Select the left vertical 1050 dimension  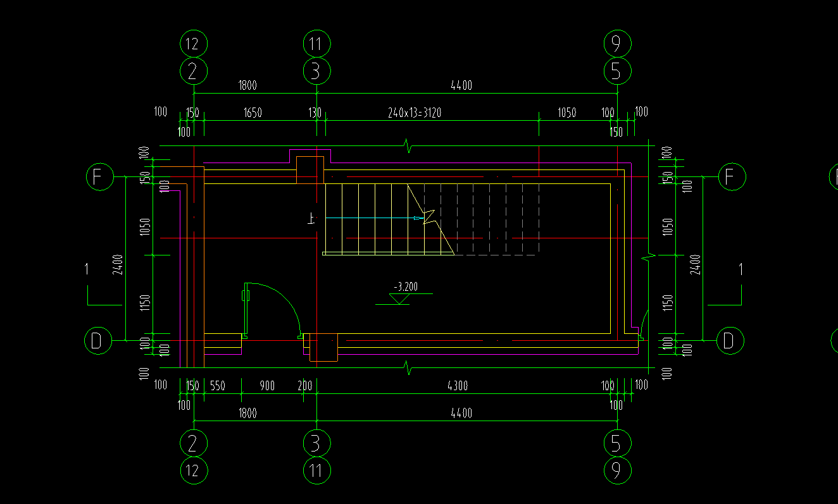click(x=146, y=226)
